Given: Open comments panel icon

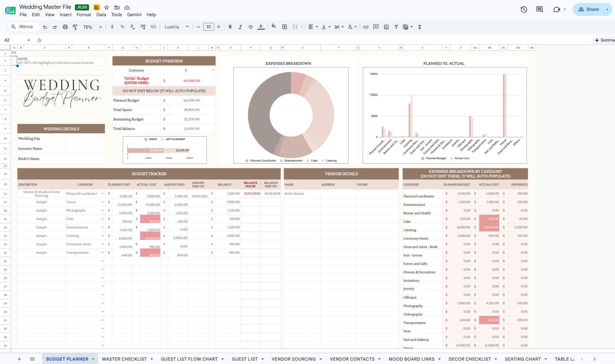Looking at the screenshot, I should point(539,9).
